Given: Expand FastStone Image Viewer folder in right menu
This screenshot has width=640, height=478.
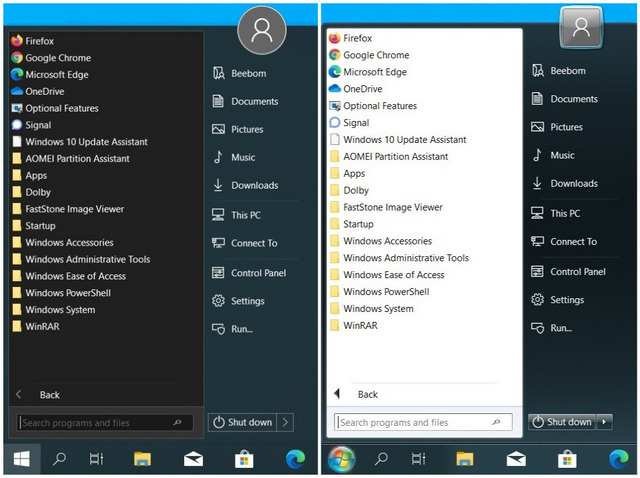Looking at the screenshot, I should (x=386, y=207).
